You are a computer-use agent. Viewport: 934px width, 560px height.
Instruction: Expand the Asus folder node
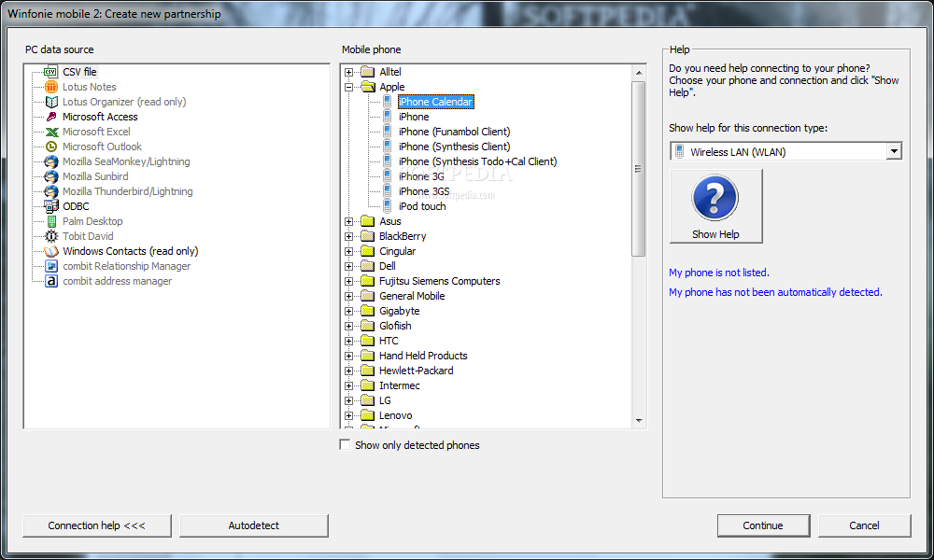click(x=349, y=221)
